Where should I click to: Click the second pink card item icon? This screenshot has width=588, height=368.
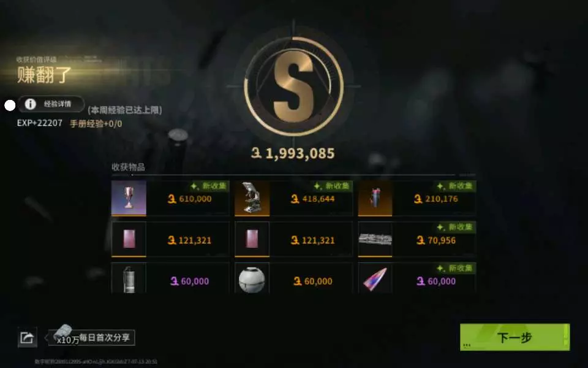(252, 239)
